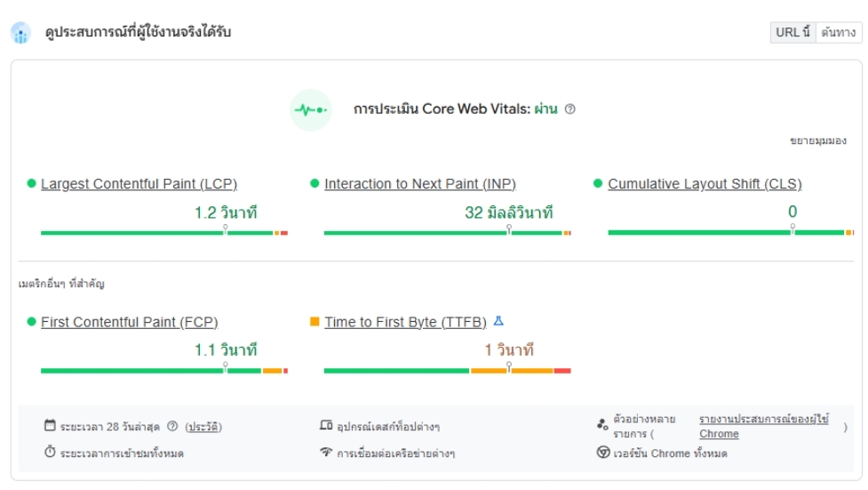Open help icon beside Core Web Vitals assessment
Screen dimensions: 868x490
point(570,109)
